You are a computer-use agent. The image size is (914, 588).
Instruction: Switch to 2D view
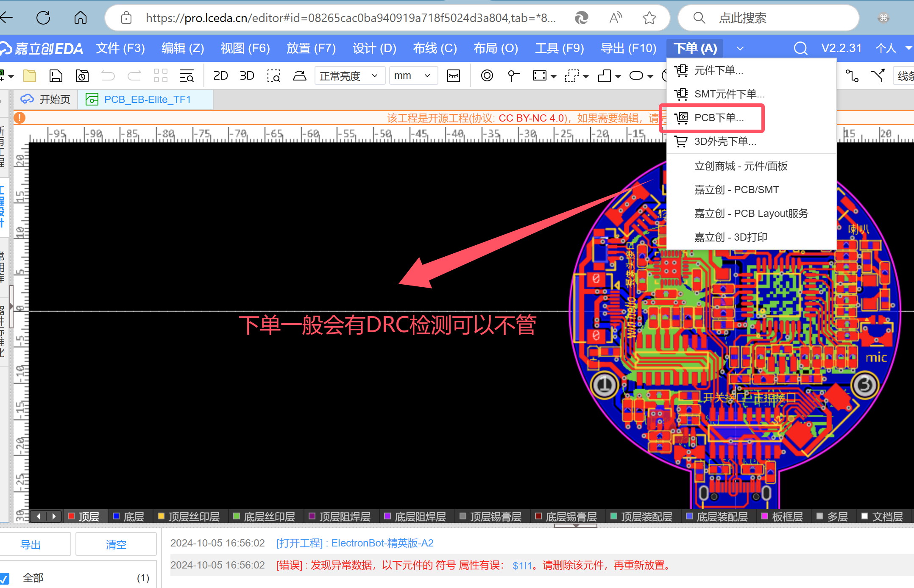[220, 76]
